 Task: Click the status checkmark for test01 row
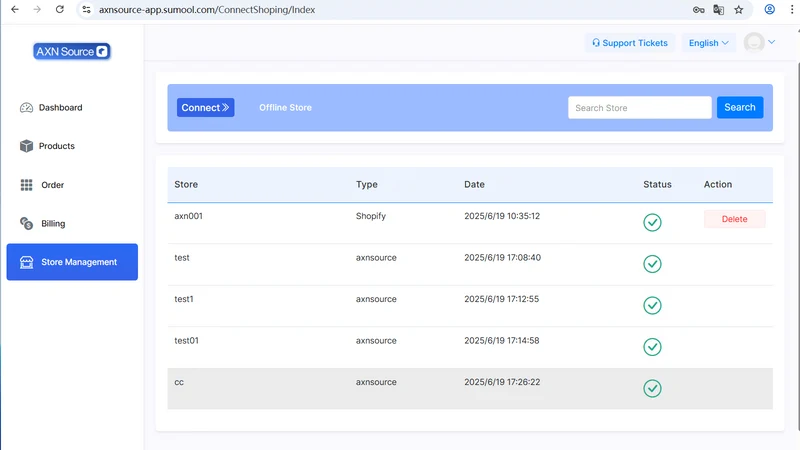tap(652, 347)
